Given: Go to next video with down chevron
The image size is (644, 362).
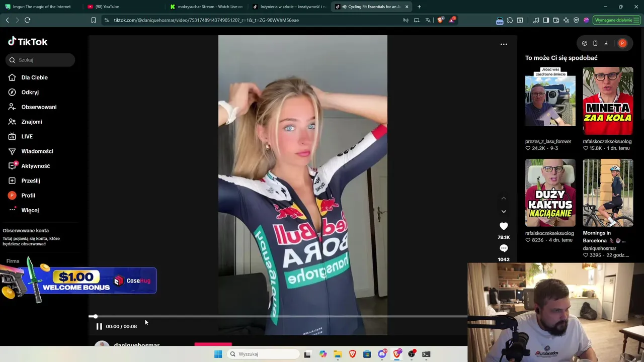Looking at the screenshot, I should (504, 212).
